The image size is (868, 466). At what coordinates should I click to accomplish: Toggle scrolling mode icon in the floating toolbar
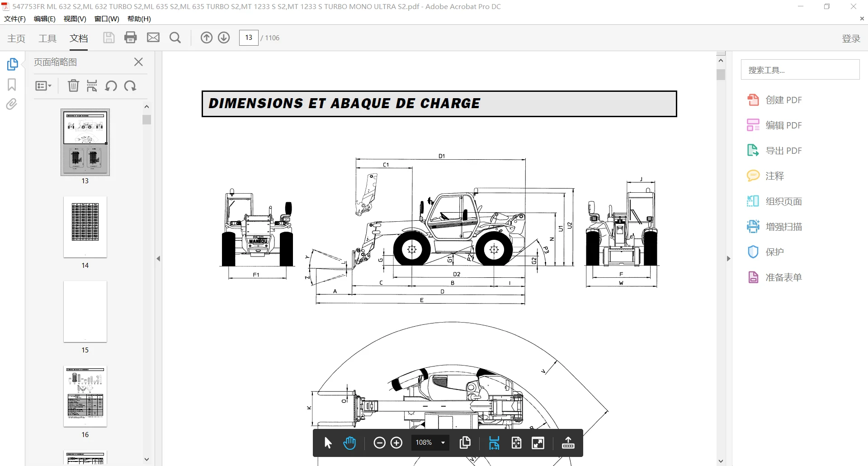click(x=494, y=443)
